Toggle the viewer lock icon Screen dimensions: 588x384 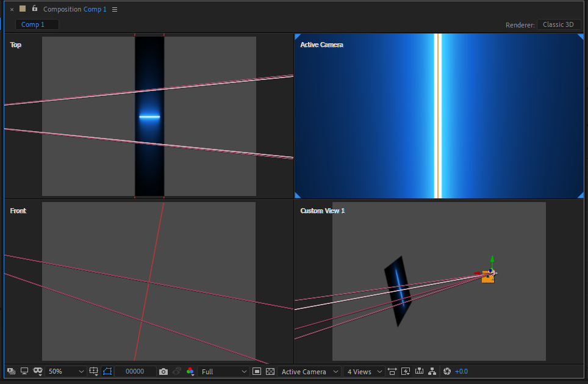(34, 9)
